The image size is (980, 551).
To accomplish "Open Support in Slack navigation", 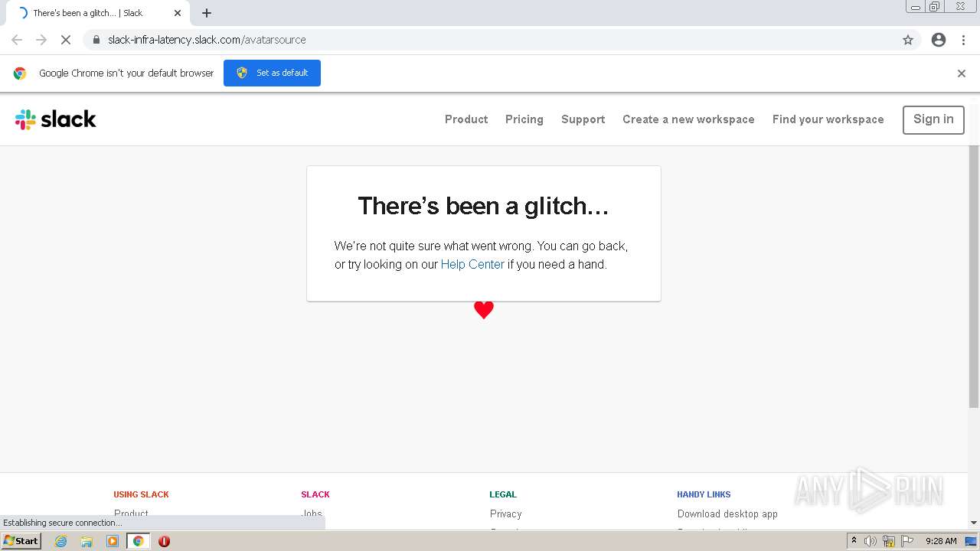I will click(583, 119).
